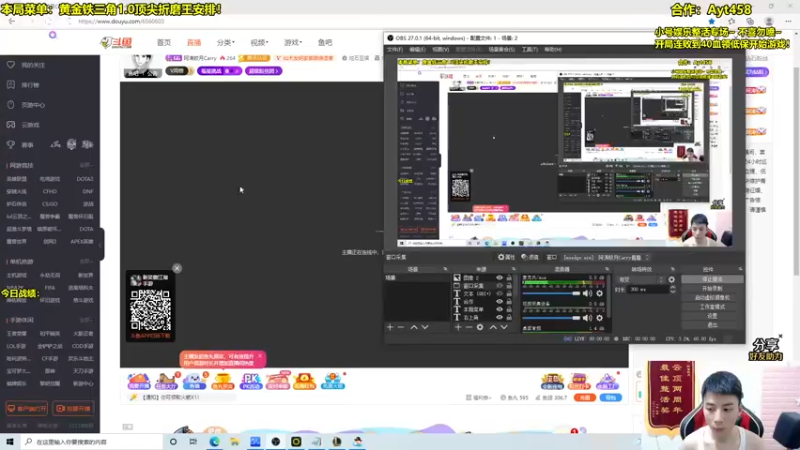Open the 窗口 window selection dropdown in OBS

click(606, 258)
